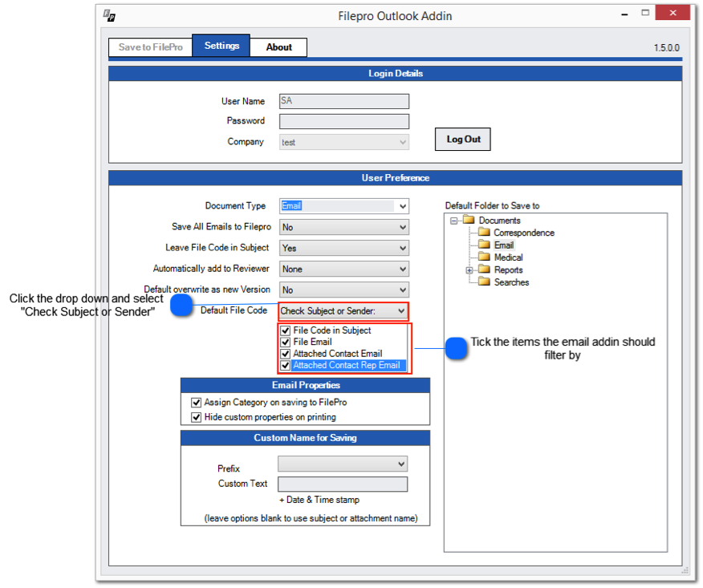Toggle Attached Contact Rep Email checkbox
This screenshot has width=703, height=588.
(x=286, y=366)
